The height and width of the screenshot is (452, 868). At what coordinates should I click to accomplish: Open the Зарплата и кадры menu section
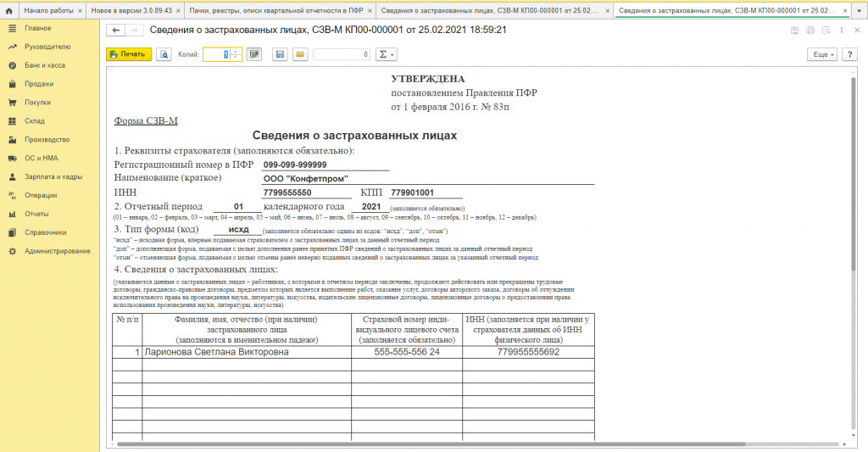(x=53, y=176)
